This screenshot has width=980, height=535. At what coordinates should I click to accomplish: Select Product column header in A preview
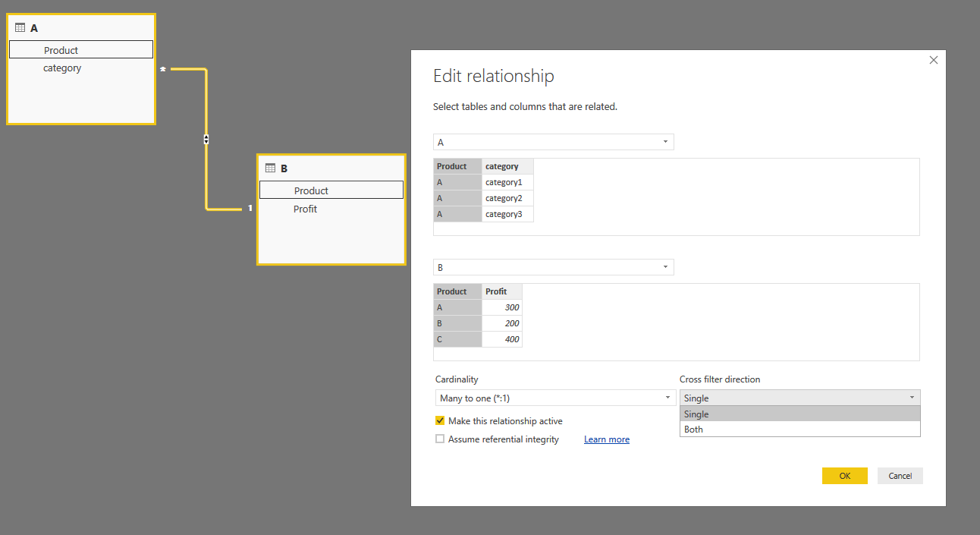click(x=457, y=166)
